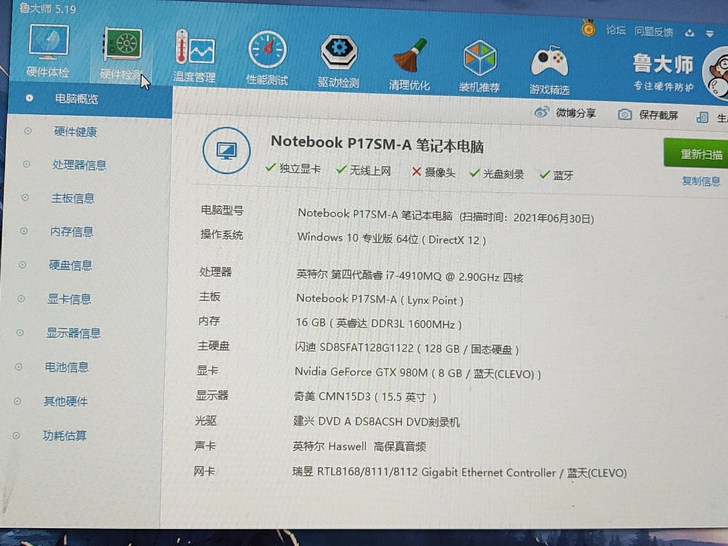Click the 保存截屏 text label
Viewport: 728px width, 546px height.
click(x=658, y=115)
